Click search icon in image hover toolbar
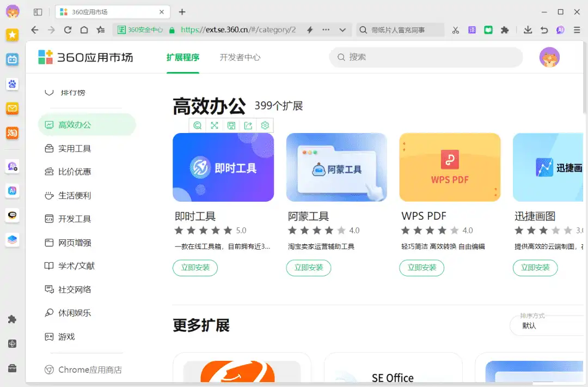 (198, 125)
